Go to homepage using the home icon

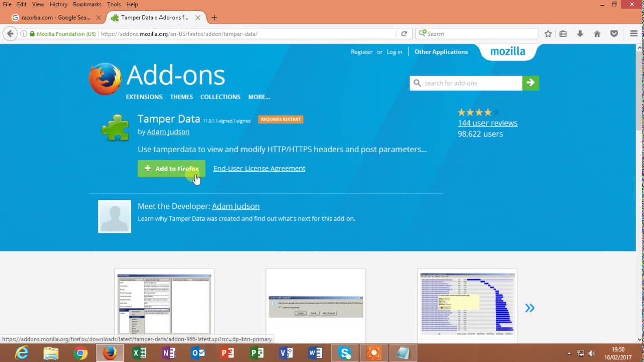597,34
